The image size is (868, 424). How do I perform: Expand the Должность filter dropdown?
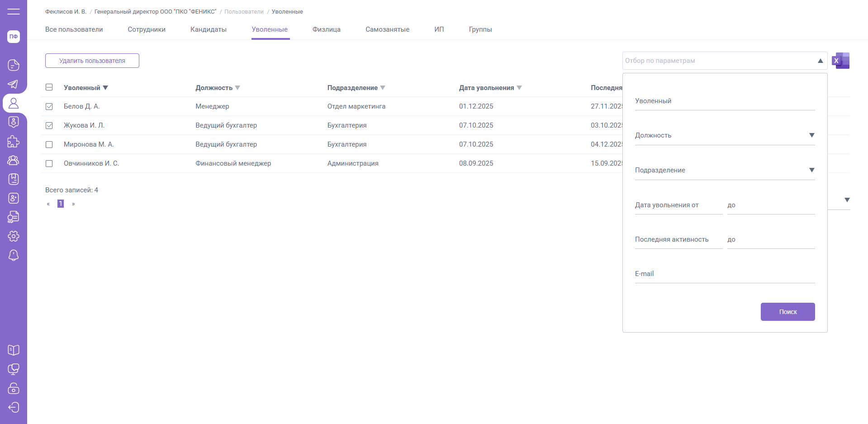pyautogui.click(x=811, y=135)
